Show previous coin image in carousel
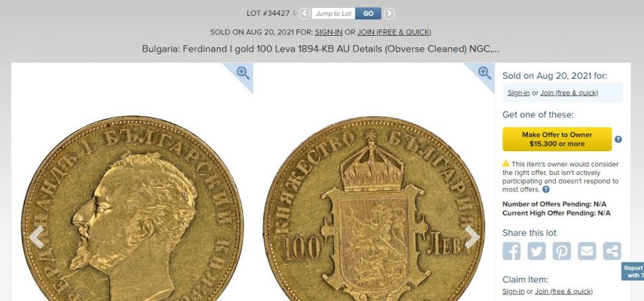 37,237
